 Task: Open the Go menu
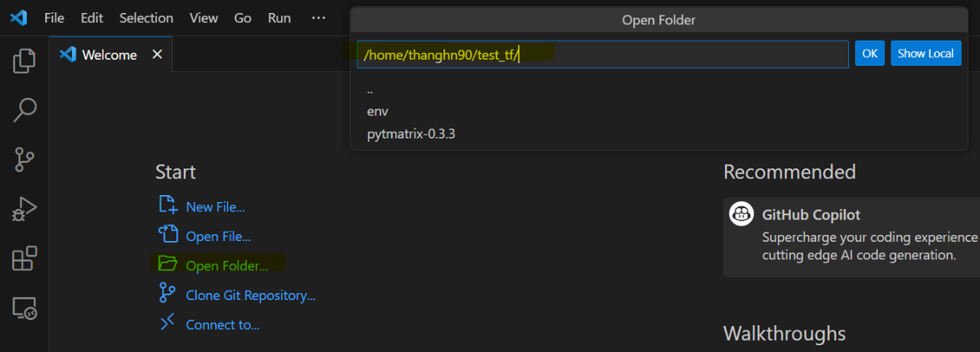[x=243, y=18]
